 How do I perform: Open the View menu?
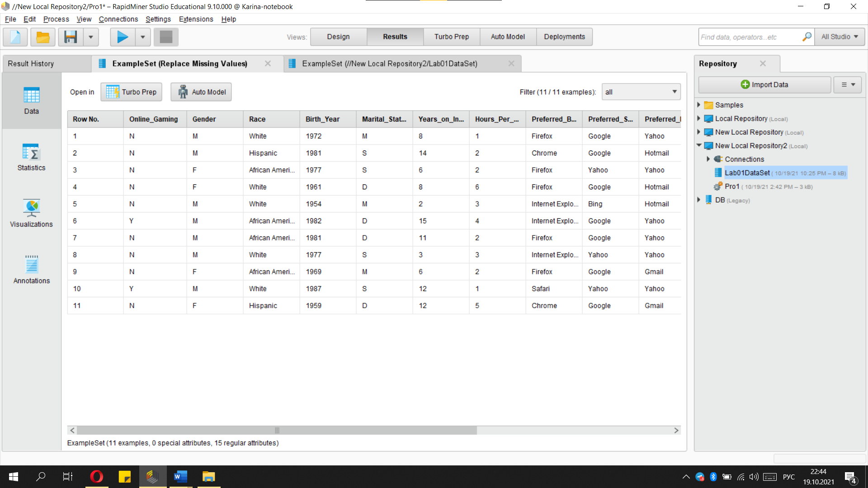click(84, 19)
